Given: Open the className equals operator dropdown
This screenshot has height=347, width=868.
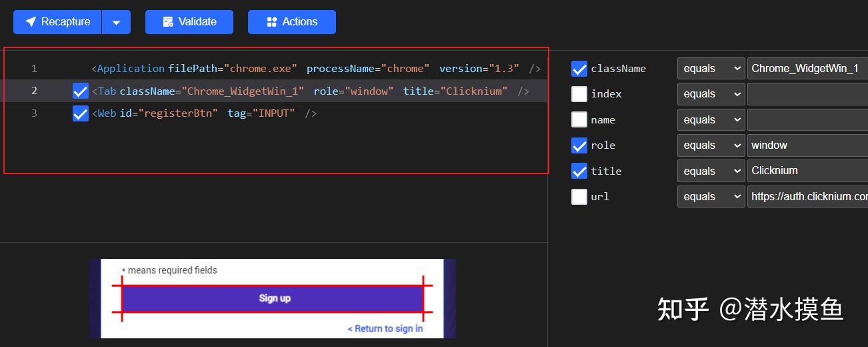Looking at the screenshot, I should pyautogui.click(x=711, y=69).
